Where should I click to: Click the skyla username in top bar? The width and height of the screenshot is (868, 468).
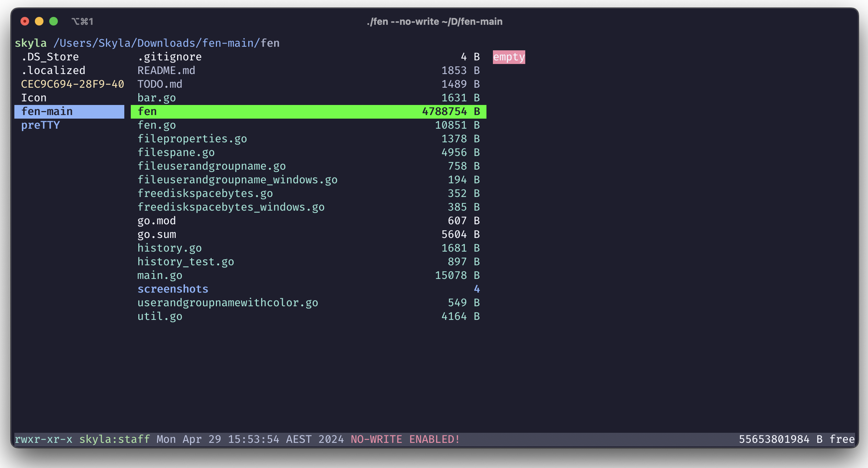click(31, 43)
